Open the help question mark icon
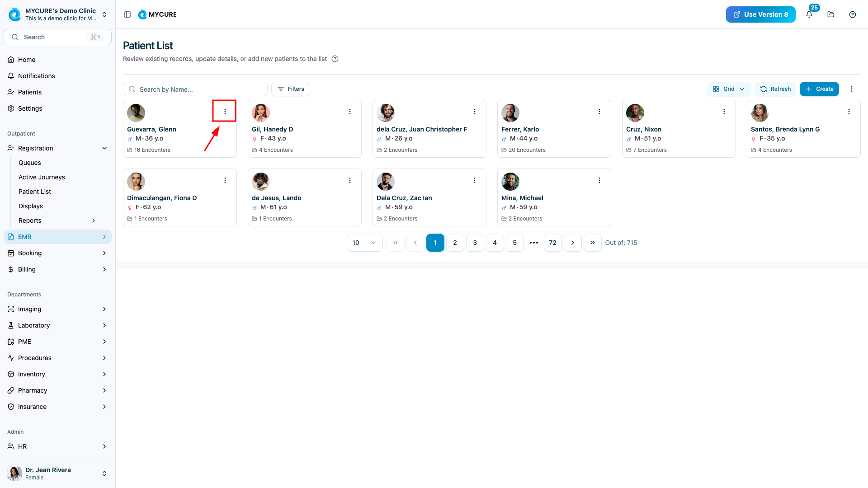868x488 pixels. pos(853,14)
